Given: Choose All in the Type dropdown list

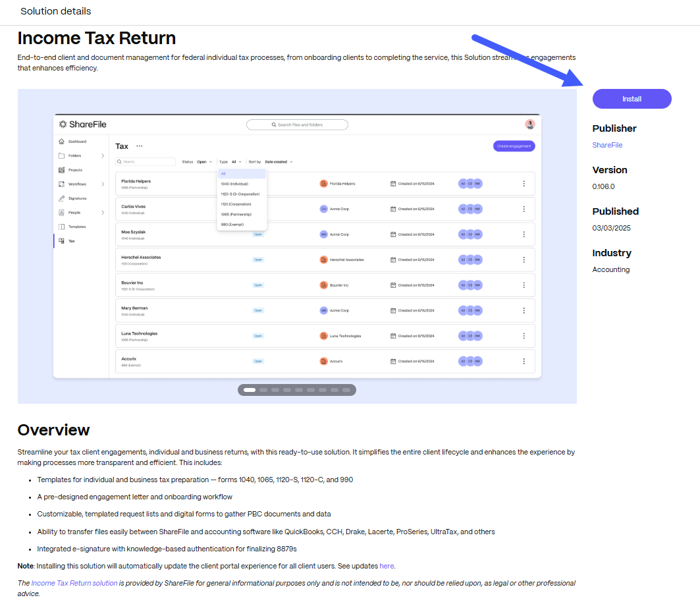Looking at the screenshot, I should pos(242,174).
